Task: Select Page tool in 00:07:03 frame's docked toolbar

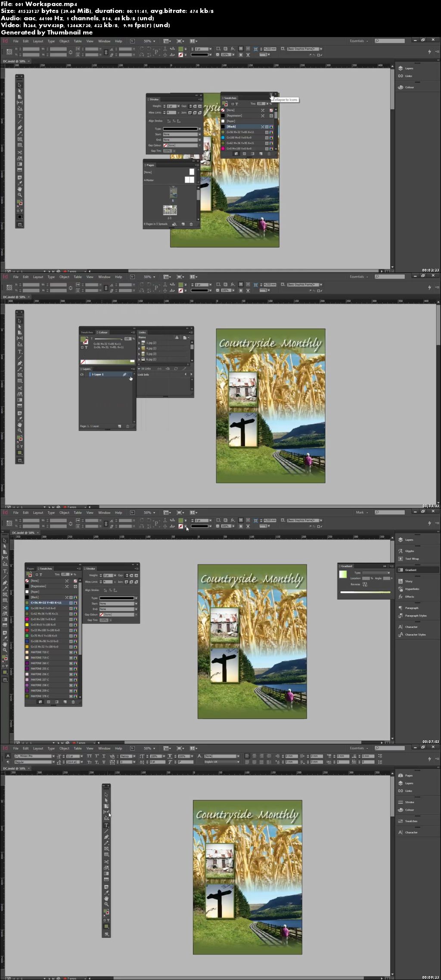Action: point(5,552)
